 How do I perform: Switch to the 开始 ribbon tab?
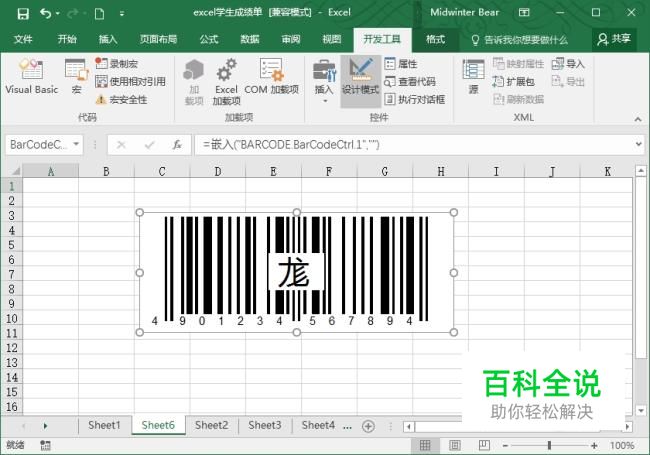point(67,39)
